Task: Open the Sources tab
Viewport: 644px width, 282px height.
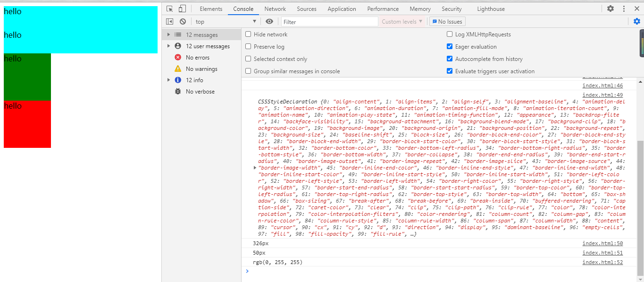Action: [307, 9]
